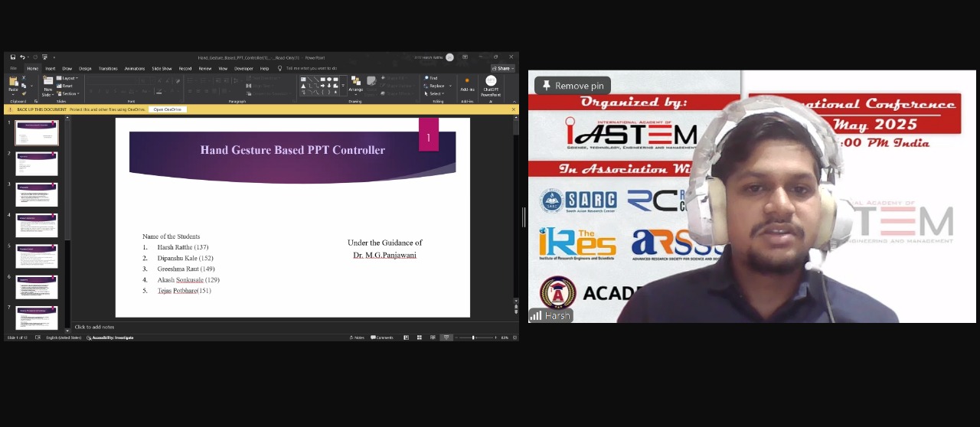Dismiss the OneDrive backup yellow bar
This screenshot has height=427, width=980.
point(513,109)
